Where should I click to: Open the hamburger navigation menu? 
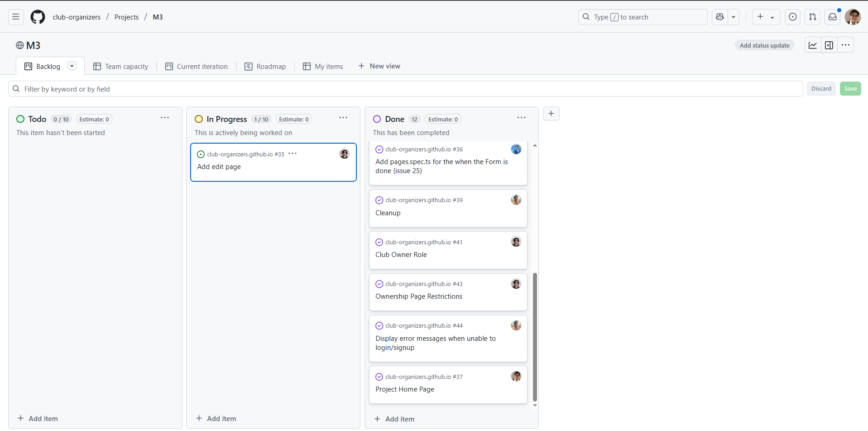pyautogui.click(x=16, y=17)
